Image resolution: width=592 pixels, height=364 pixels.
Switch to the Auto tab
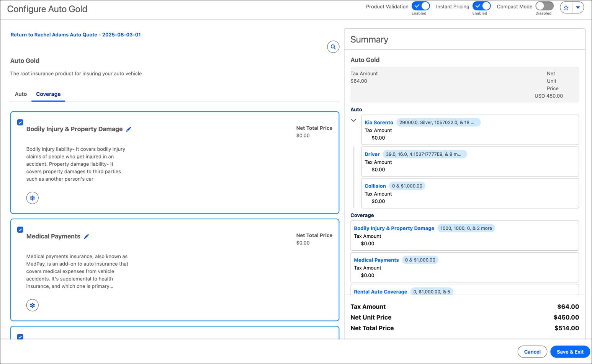[21, 94]
